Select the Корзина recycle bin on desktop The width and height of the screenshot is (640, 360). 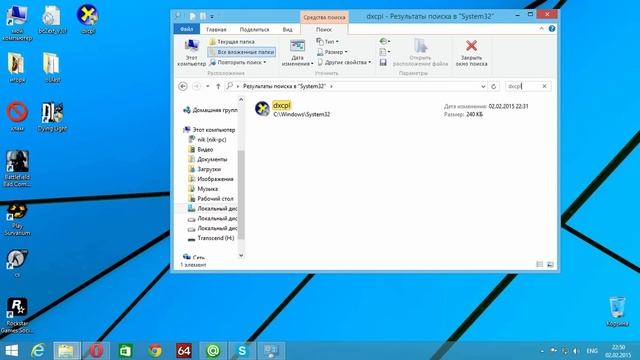click(x=617, y=311)
